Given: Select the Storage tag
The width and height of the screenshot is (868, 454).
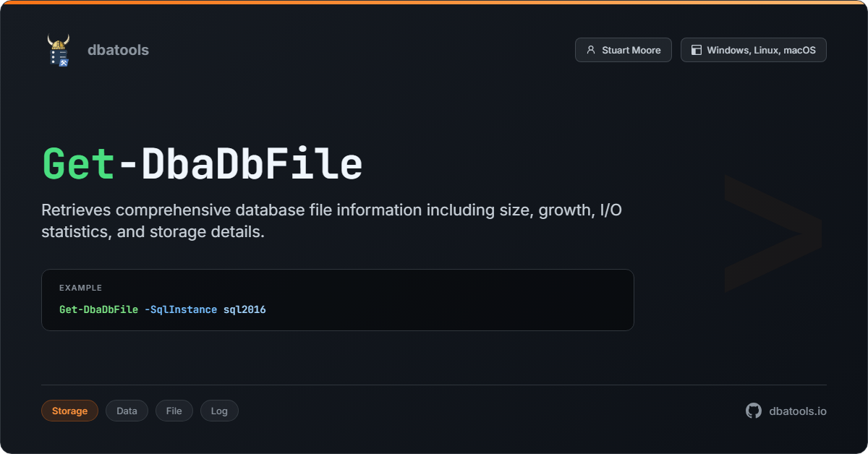Looking at the screenshot, I should (69, 411).
